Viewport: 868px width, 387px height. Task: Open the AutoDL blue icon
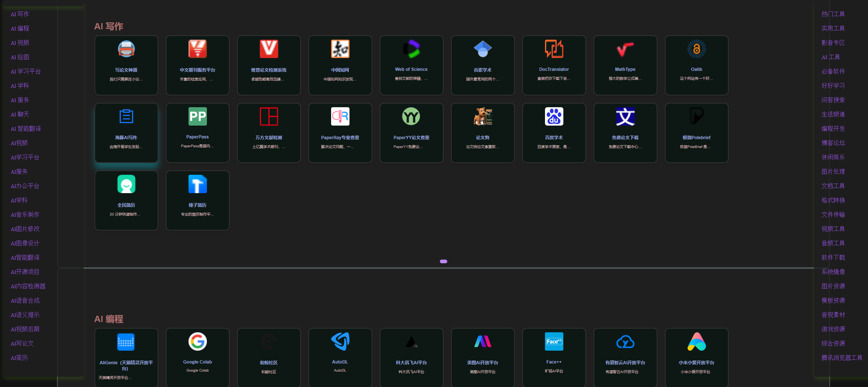coord(340,341)
